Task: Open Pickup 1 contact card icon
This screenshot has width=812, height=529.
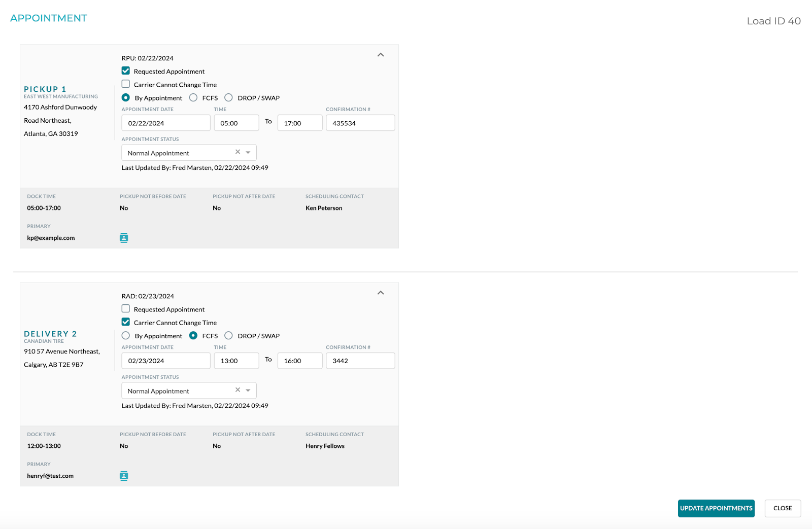Action: coord(124,238)
